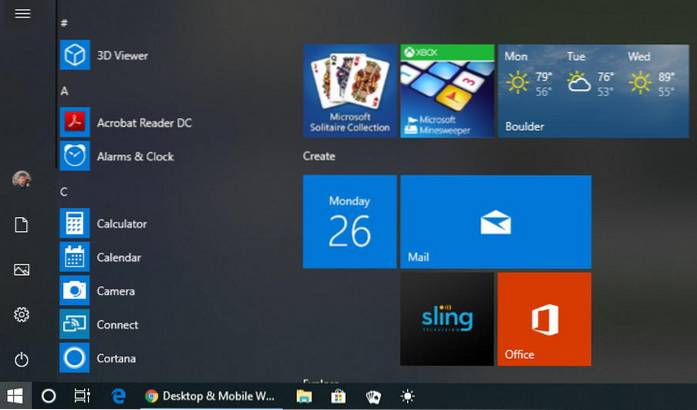The image size is (697, 410).
Task: Click the Microsoft Solitaire Collection tile
Action: coord(349,90)
